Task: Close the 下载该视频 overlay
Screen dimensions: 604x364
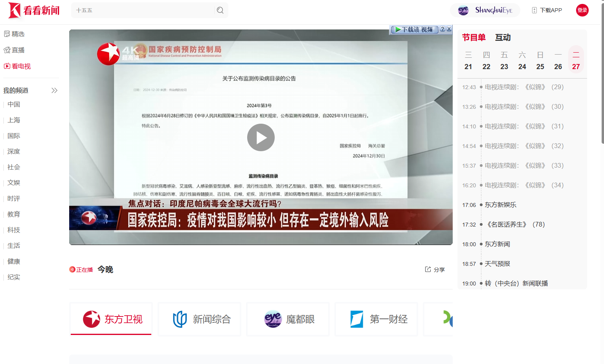Action: coord(449,29)
